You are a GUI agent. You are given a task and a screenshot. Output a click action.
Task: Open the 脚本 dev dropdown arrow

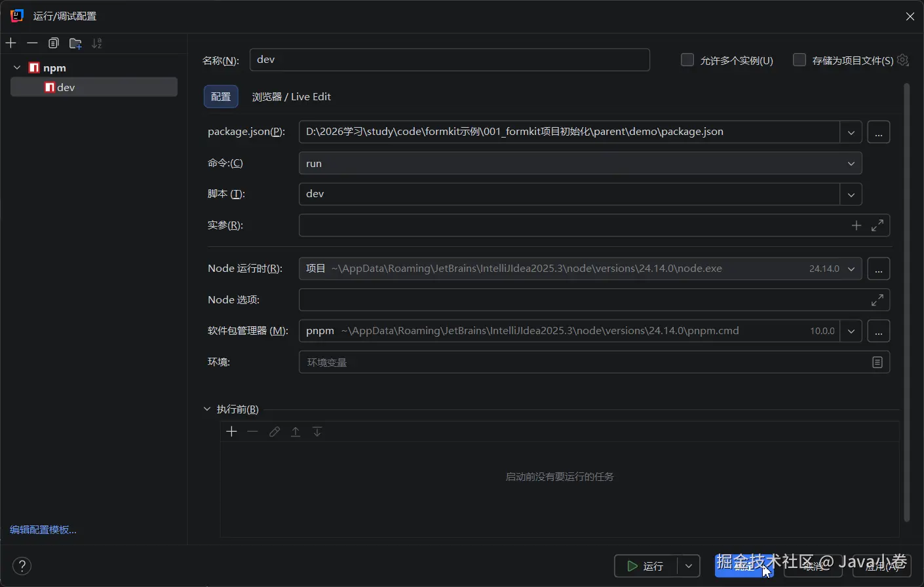tap(851, 194)
